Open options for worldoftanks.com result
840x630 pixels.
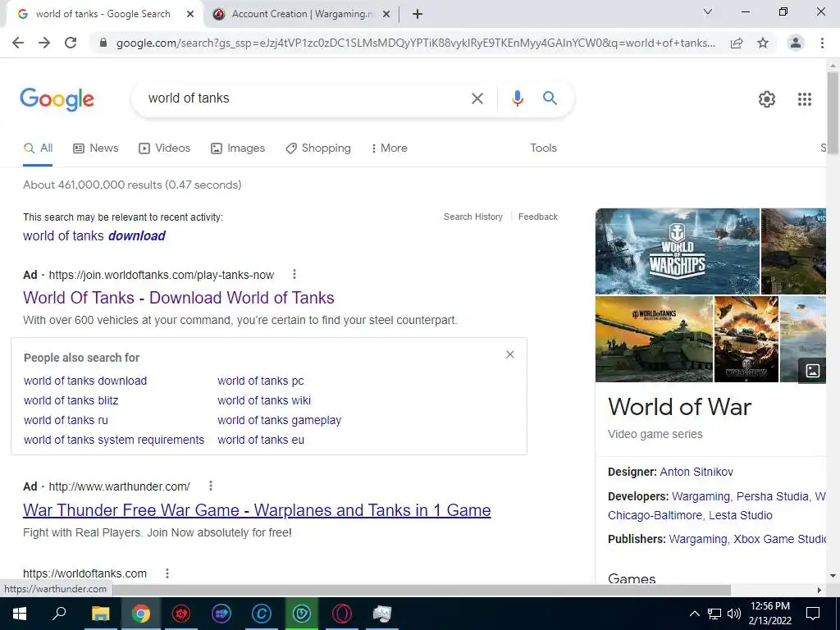[167, 573]
